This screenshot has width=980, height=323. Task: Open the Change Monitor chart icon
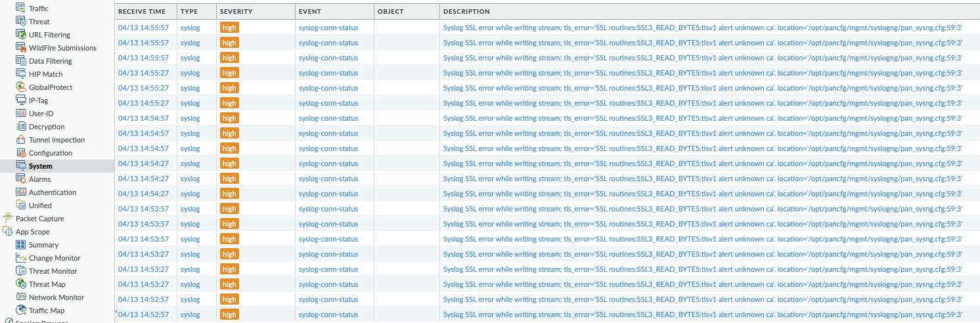pyautogui.click(x=20, y=258)
